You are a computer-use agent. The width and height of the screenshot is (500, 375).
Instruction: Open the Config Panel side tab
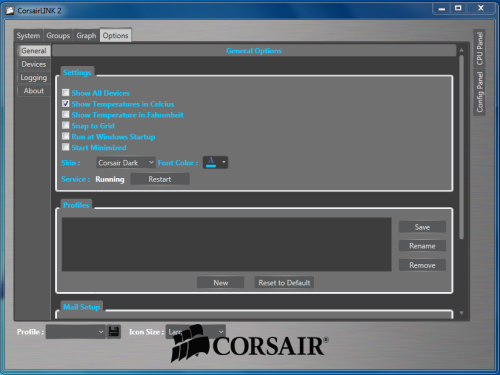(479, 92)
